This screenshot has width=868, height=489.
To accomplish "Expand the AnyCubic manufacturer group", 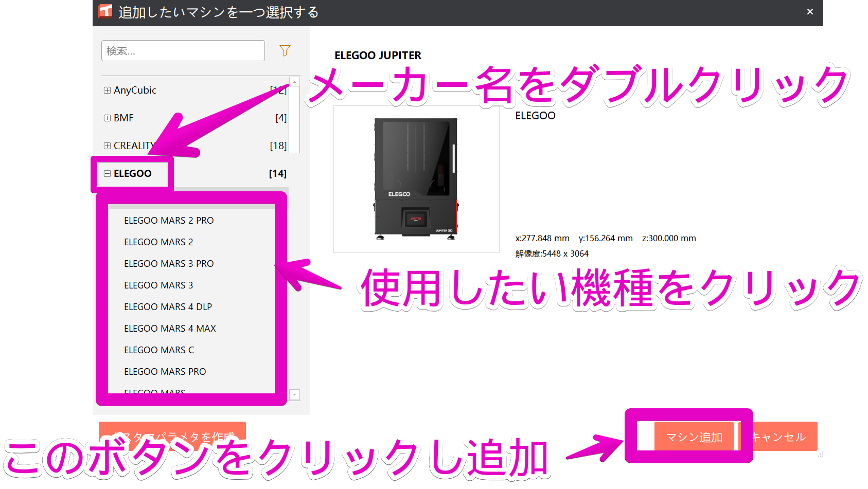I will coord(107,90).
